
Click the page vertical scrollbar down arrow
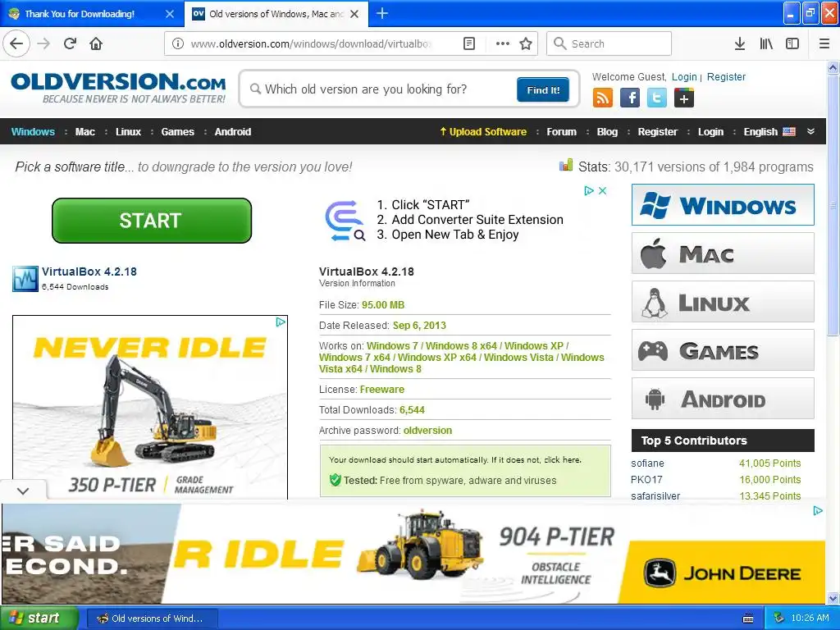[x=833, y=597]
